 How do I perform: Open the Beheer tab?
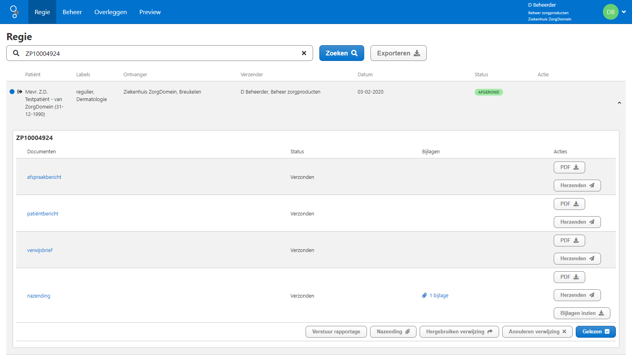[x=72, y=12]
